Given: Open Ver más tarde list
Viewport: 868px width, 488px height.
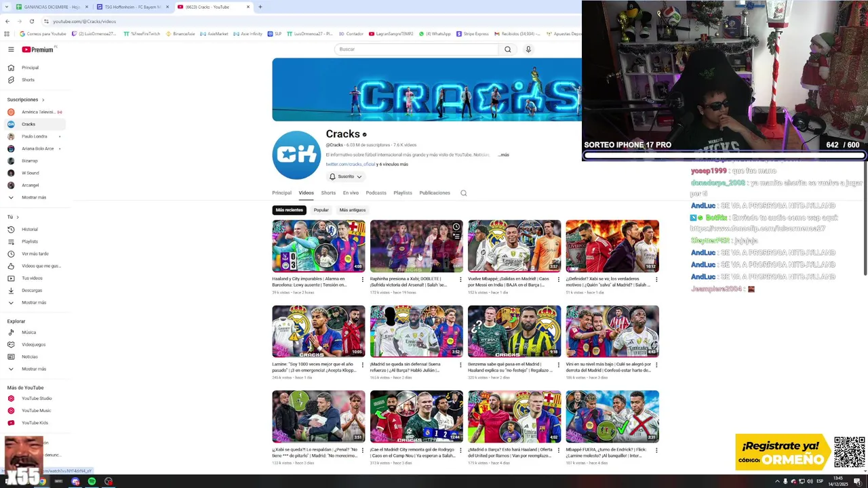Looking at the screenshot, I should tap(35, 253).
